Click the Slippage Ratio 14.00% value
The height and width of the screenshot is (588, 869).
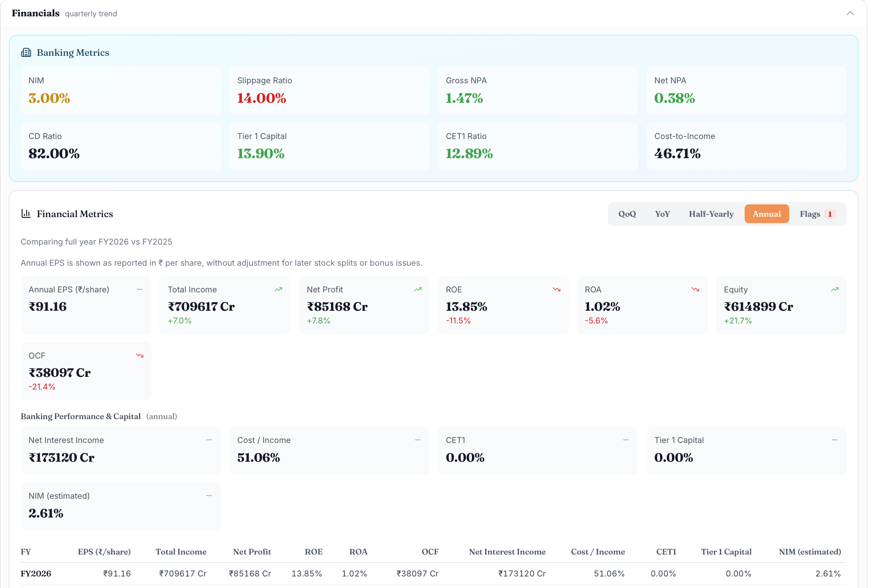coord(261,98)
